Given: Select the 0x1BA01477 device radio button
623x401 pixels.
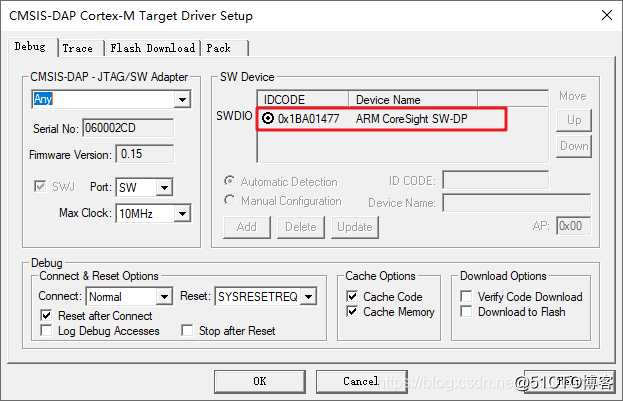Looking at the screenshot, I should pyautogui.click(x=268, y=118).
